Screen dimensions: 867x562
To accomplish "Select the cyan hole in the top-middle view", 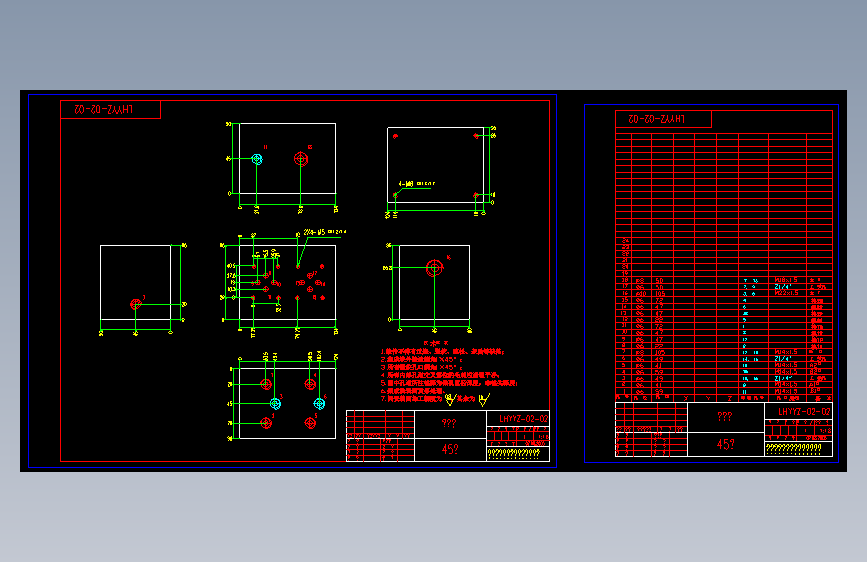I will 257,159.
